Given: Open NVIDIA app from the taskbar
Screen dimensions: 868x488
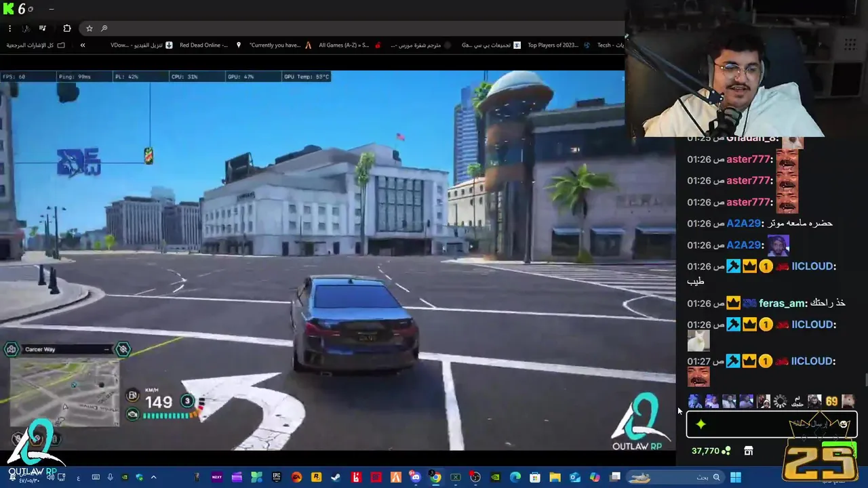Looking at the screenshot, I should (x=495, y=477).
